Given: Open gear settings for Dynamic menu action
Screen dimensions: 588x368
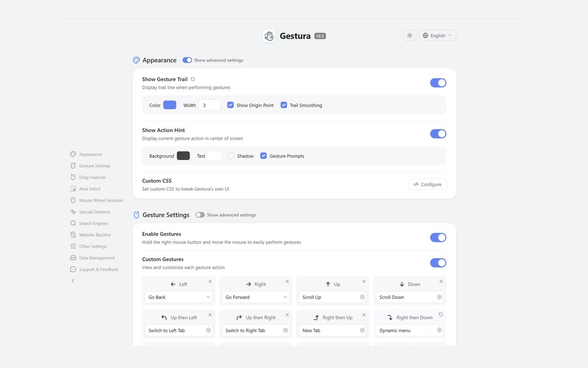Looking at the screenshot, I should pos(439,330).
